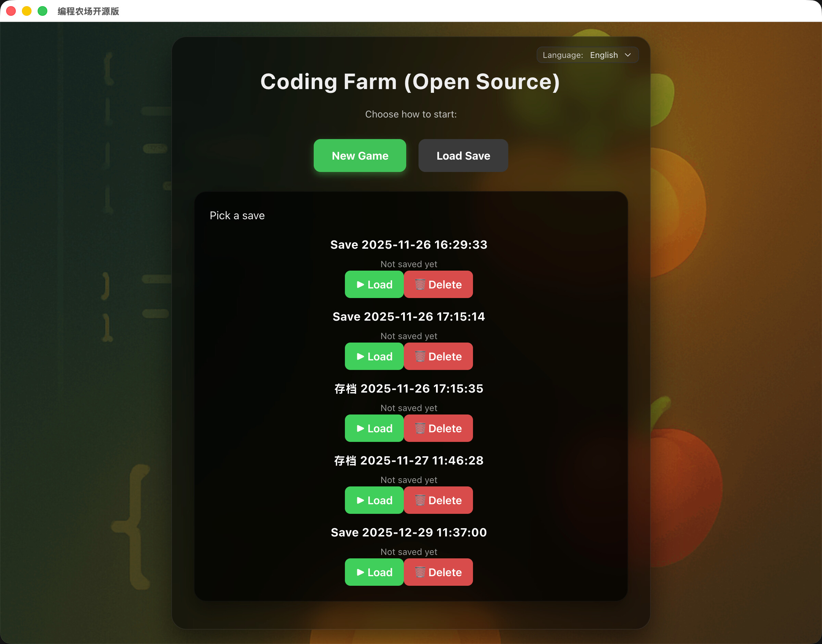
Task: Click the play icon on first save's Load button
Action: [x=360, y=285]
